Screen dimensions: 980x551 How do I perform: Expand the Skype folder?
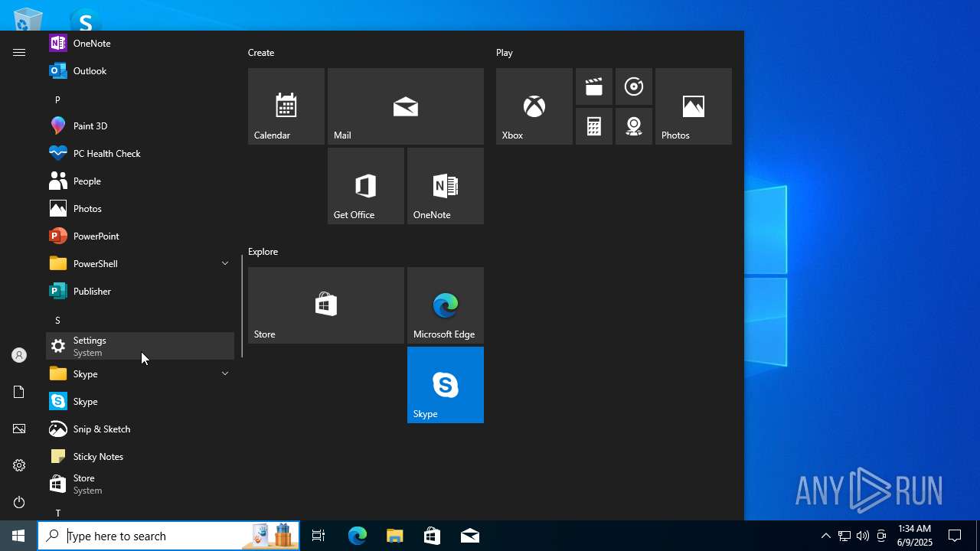[x=140, y=373]
